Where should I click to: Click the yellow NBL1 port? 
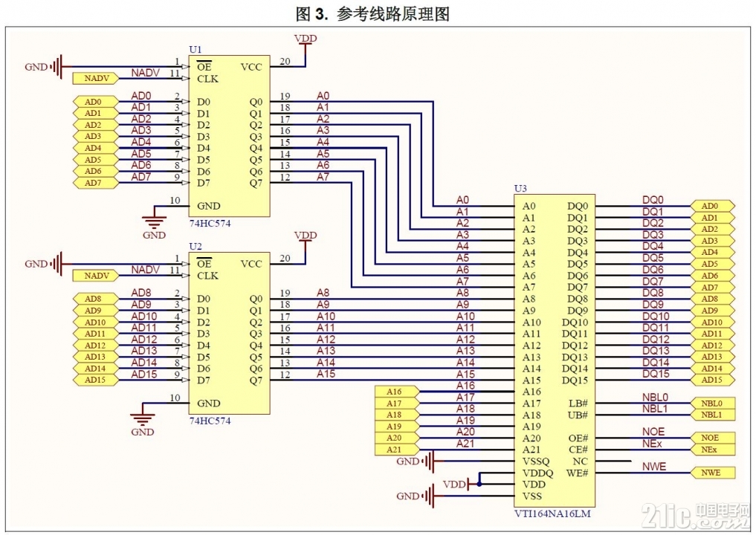click(713, 415)
